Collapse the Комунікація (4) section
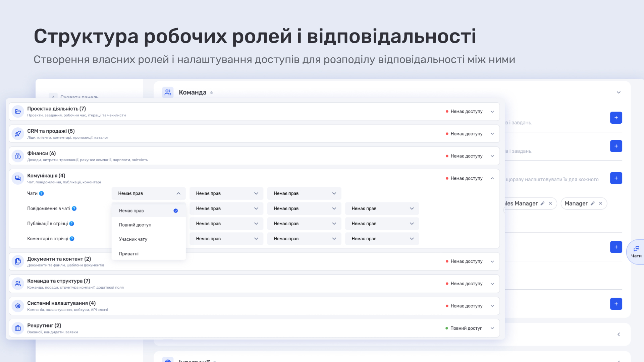644x362 pixels. [x=492, y=178]
